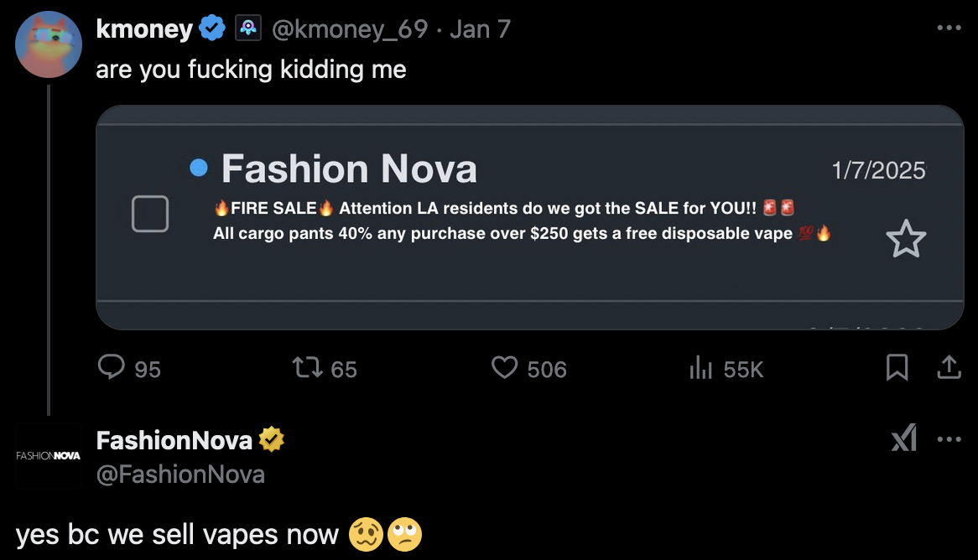Open the @kmoney_69 profile handle link

pyautogui.click(x=350, y=29)
